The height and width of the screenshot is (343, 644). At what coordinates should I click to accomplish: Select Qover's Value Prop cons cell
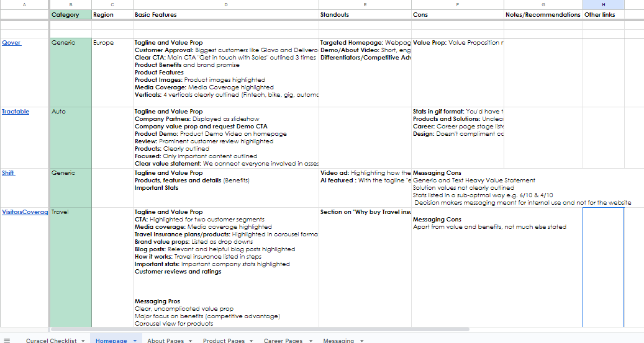(x=458, y=73)
